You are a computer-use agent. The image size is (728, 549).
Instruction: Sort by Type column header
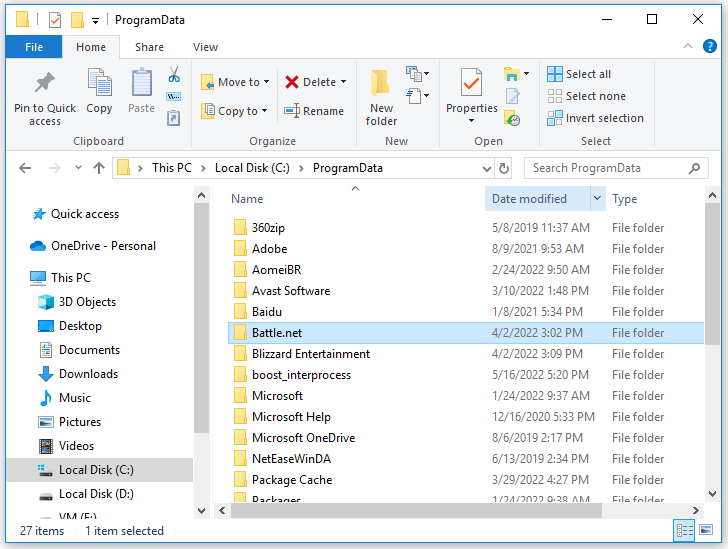624,199
